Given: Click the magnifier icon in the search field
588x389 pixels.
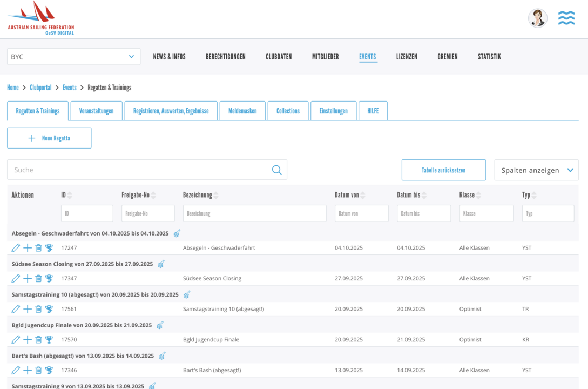Looking at the screenshot, I should click(x=276, y=170).
